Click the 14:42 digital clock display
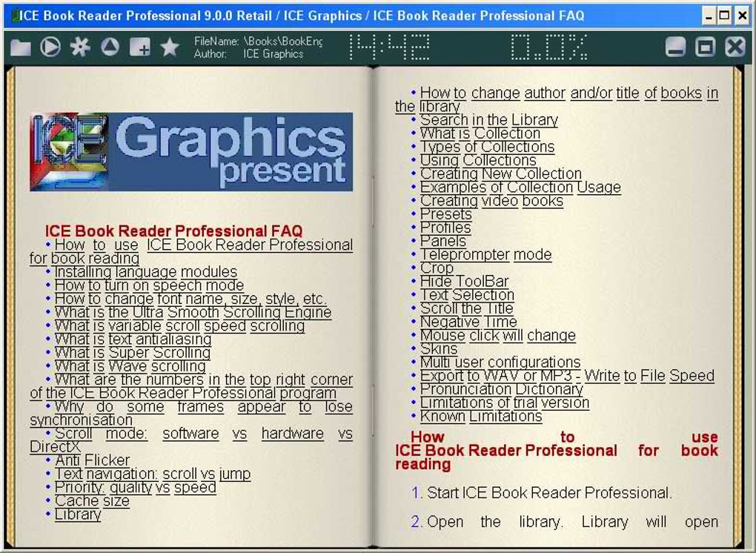This screenshot has height=553, width=756. pyautogui.click(x=388, y=47)
